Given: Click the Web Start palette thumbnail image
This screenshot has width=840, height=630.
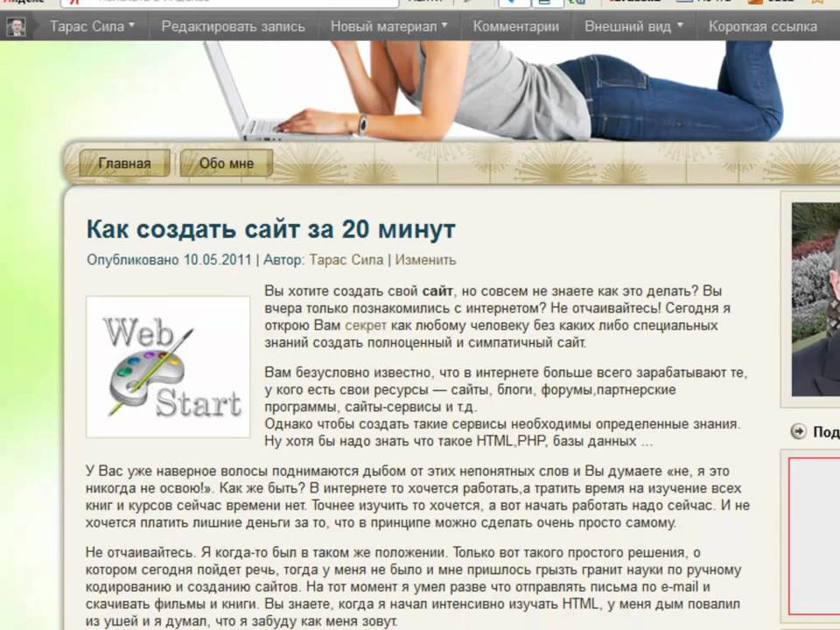Looking at the screenshot, I should click(x=168, y=367).
